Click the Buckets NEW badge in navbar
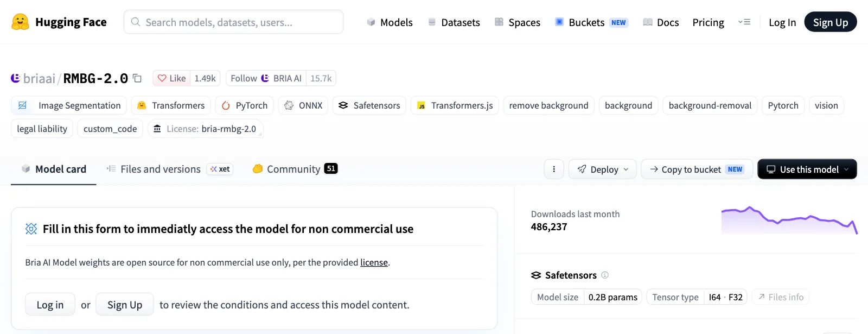The width and height of the screenshot is (868, 334). tap(618, 23)
